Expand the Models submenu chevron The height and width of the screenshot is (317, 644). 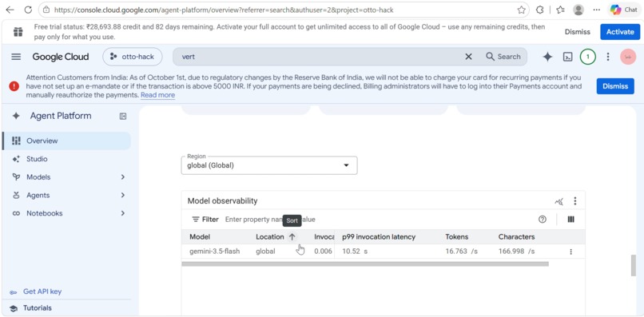coord(122,177)
